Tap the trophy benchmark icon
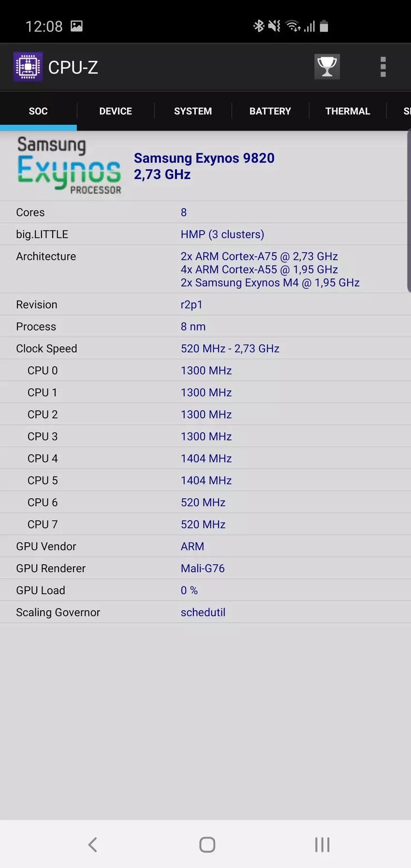The image size is (411, 868). pyautogui.click(x=327, y=67)
